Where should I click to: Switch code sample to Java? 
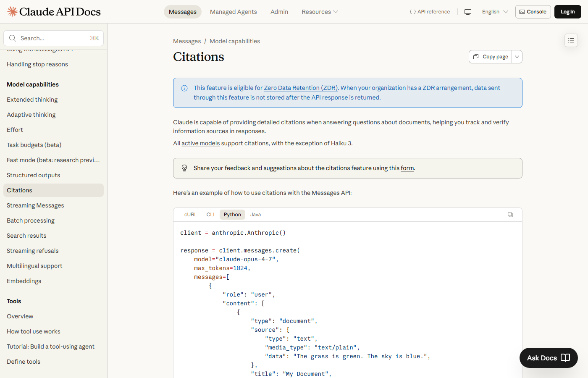click(x=255, y=215)
